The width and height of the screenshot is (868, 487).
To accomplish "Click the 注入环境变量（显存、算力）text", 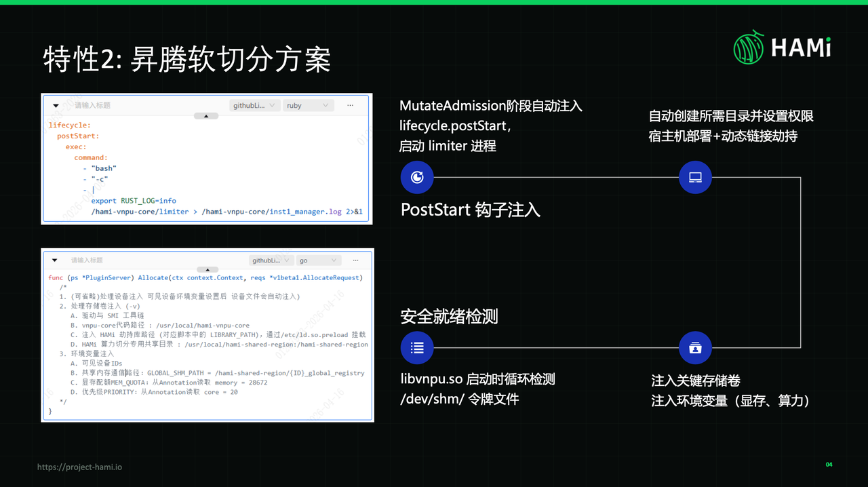I will [x=730, y=401].
